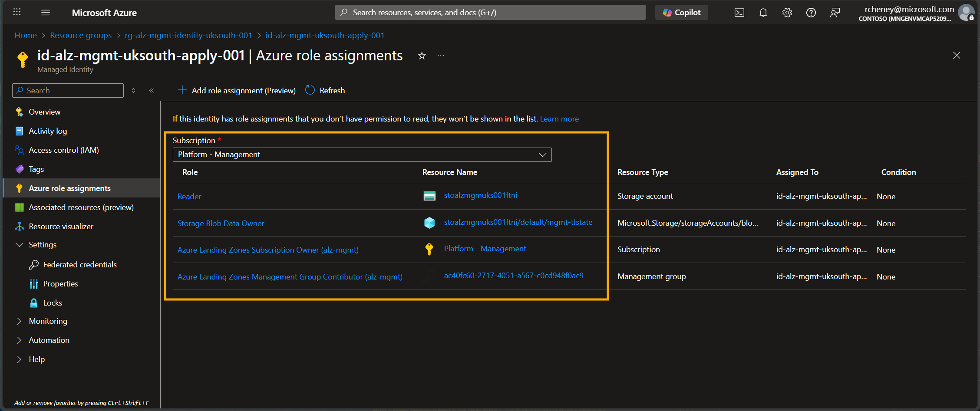Image resolution: width=980 pixels, height=411 pixels.
Task: Open the notifications bell
Action: pyautogui.click(x=763, y=13)
